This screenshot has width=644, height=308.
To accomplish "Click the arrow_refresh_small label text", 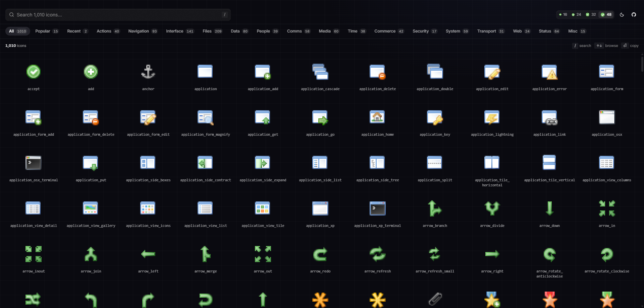I will click(435, 271).
